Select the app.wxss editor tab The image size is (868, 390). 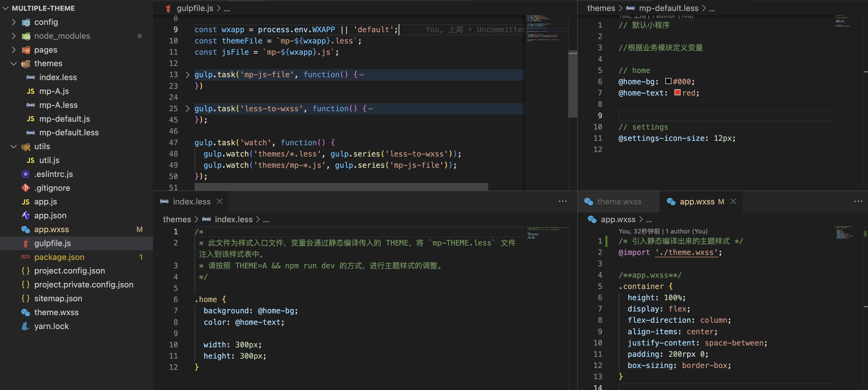701,201
